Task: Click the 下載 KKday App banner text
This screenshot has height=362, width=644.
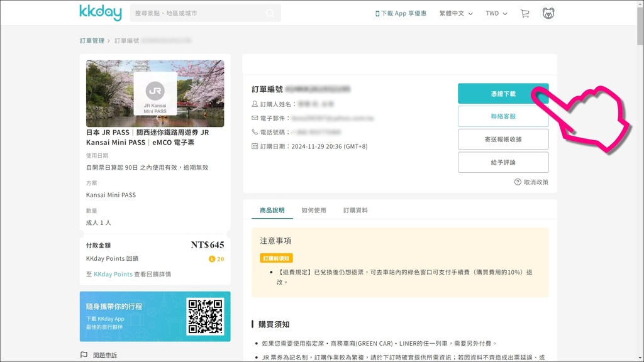Action: coord(105,319)
